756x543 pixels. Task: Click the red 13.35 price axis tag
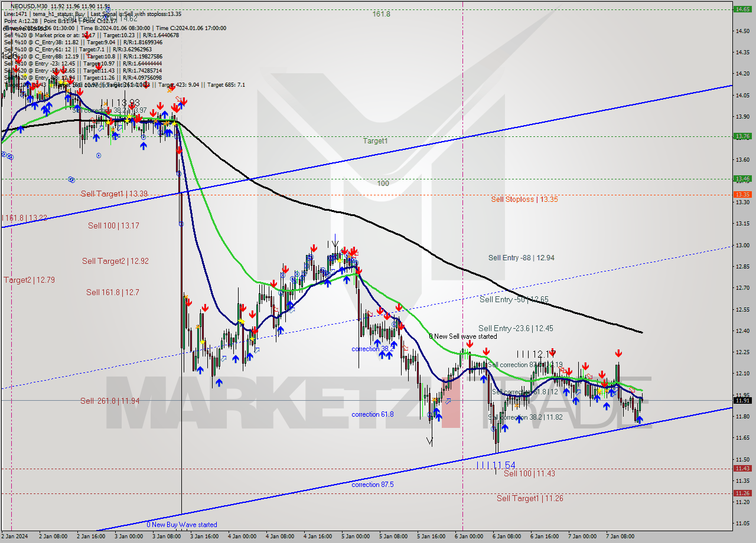[x=742, y=194]
